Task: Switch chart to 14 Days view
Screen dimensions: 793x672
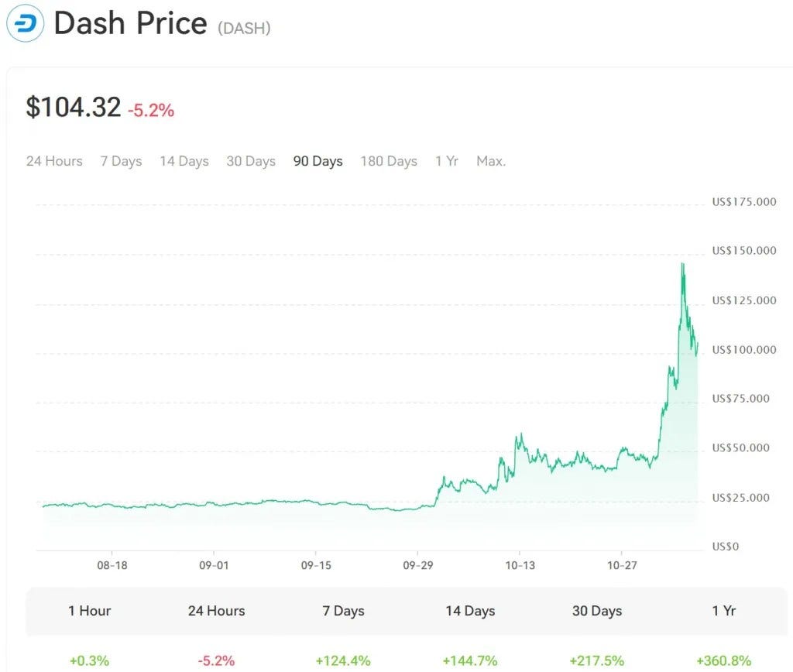Action: click(184, 161)
